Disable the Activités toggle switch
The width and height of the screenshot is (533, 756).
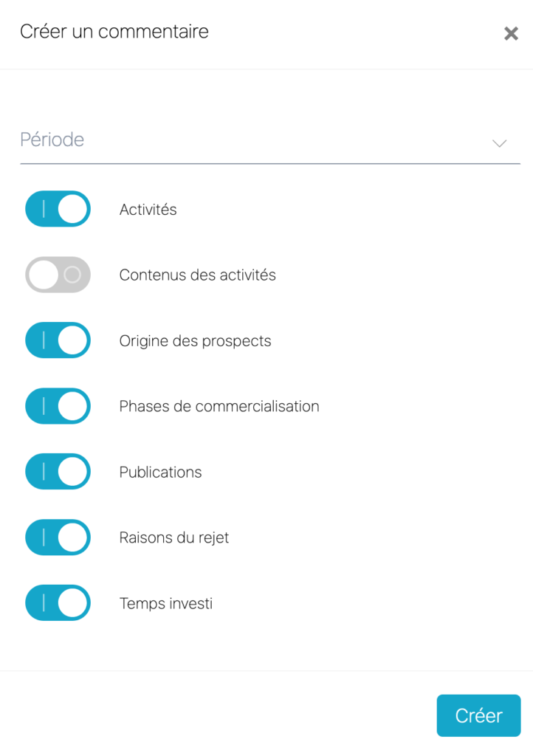tap(58, 209)
